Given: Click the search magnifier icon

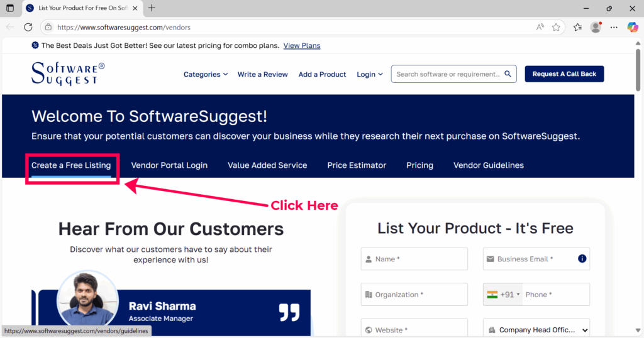Looking at the screenshot, I should click(508, 74).
